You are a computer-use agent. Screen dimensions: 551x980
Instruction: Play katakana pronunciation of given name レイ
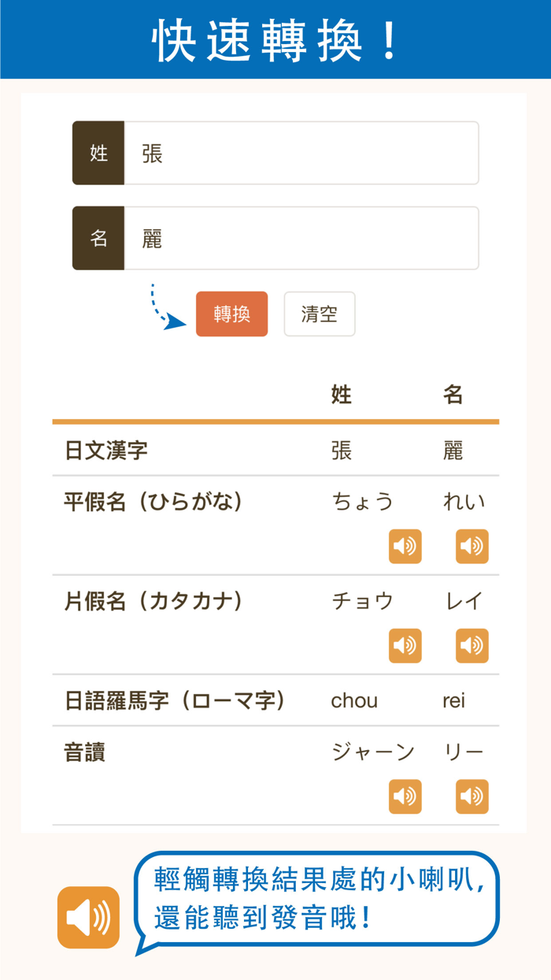[x=471, y=645]
